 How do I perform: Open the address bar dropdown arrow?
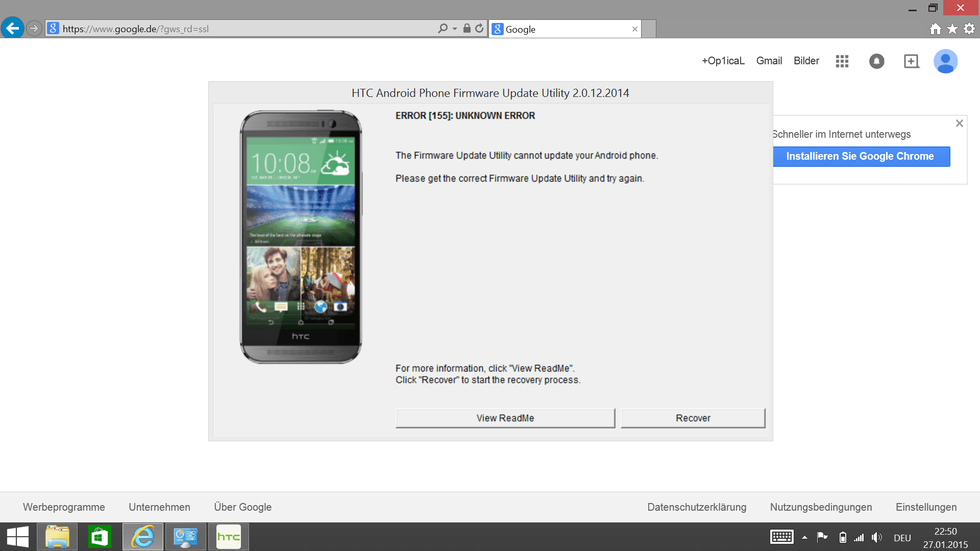(x=454, y=29)
